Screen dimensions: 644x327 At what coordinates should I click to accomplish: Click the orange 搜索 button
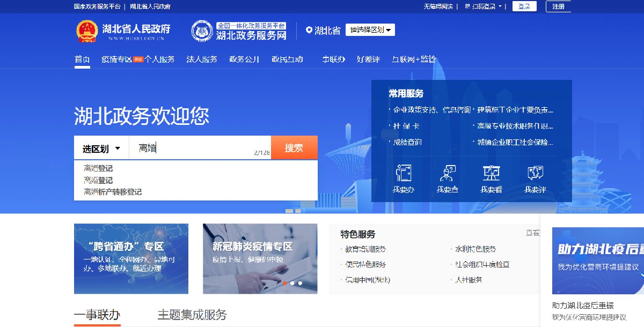click(294, 148)
